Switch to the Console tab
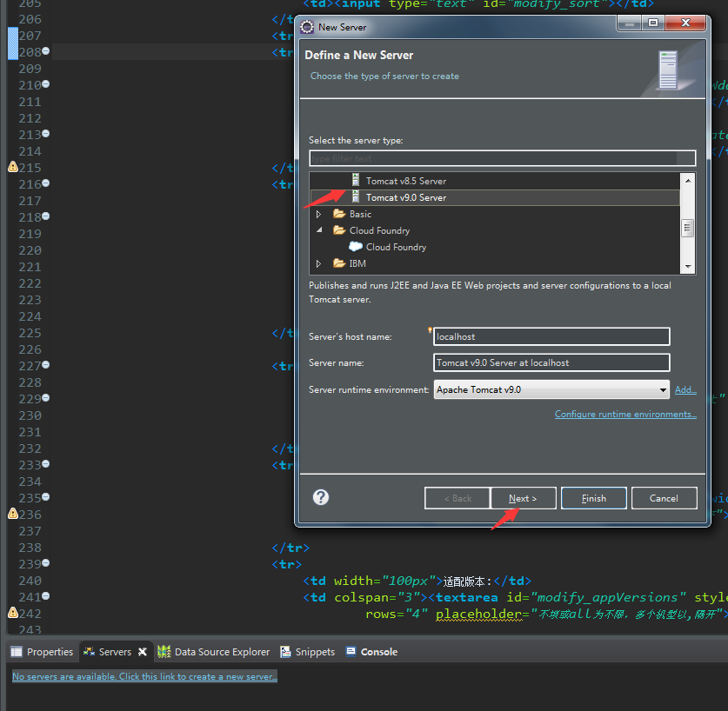 [372, 652]
